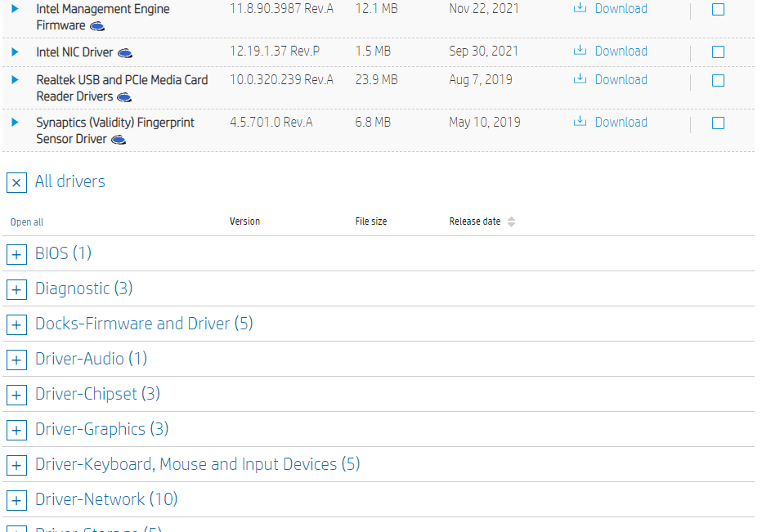Click the blue disc icon beside Intel Management Engine Firmware

tap(97, 26)
